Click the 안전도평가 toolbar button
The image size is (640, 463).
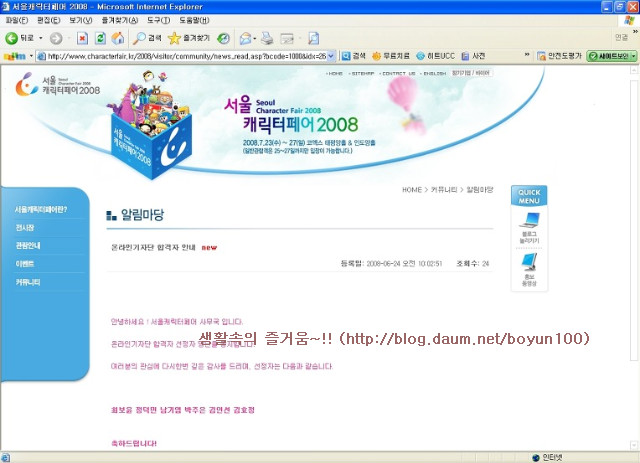point(559,56)
